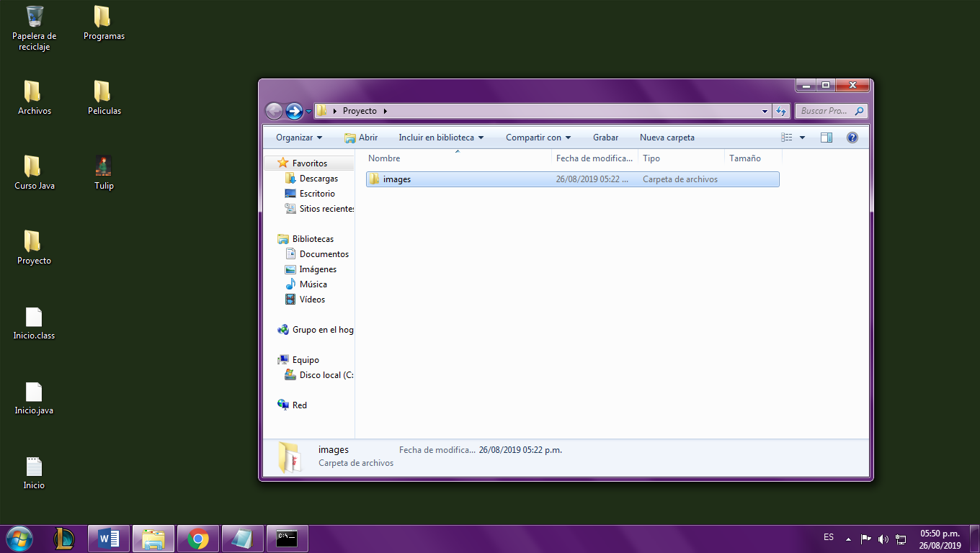Select the images folder row

point(572,179)
